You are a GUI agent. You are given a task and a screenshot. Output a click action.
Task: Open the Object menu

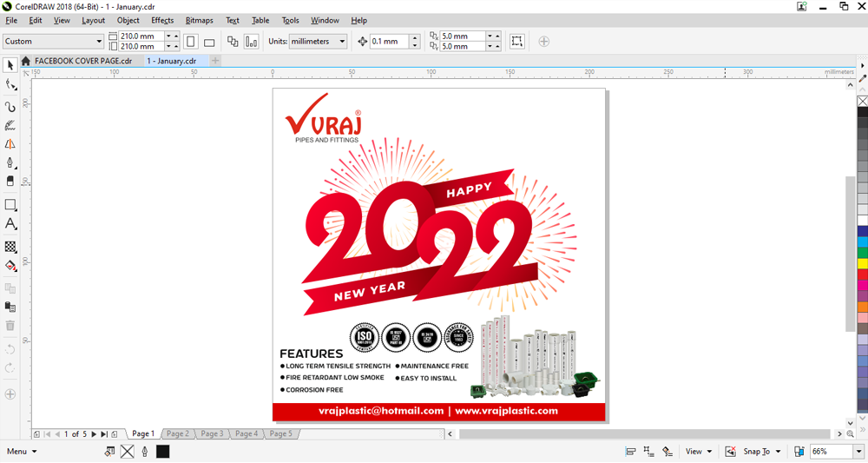[x=128, y=21]
